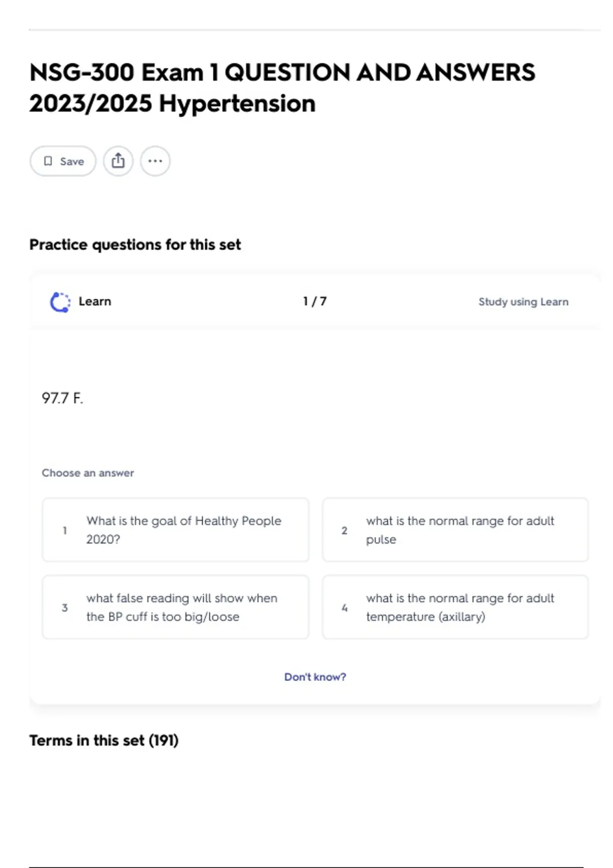Viewport: 613px width, 868px height.
Task: Choose answer about Healthy People 2020 goal
Action: click(175, 530)
